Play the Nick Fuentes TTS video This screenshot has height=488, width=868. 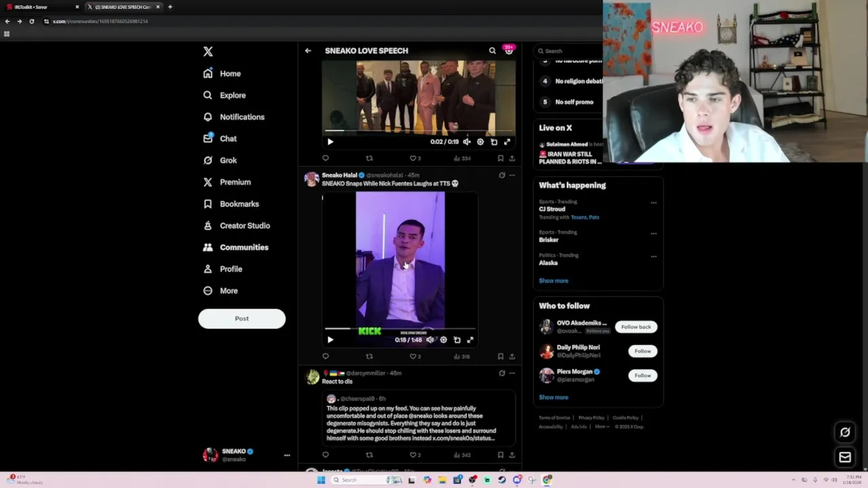click(x=330, y=340)
